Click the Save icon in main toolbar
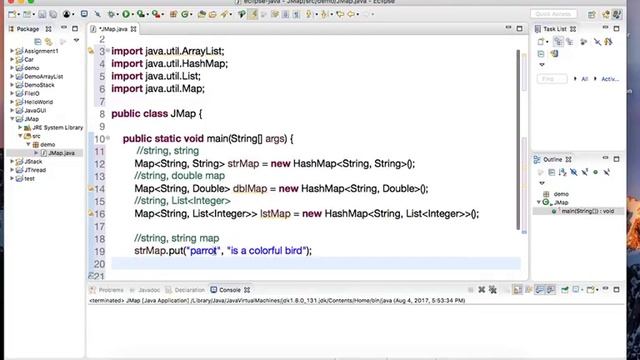 [42, 14]
